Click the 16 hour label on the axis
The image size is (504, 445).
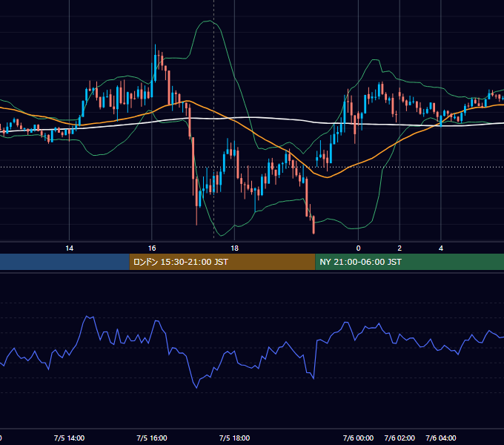click(x=152, y=248)
